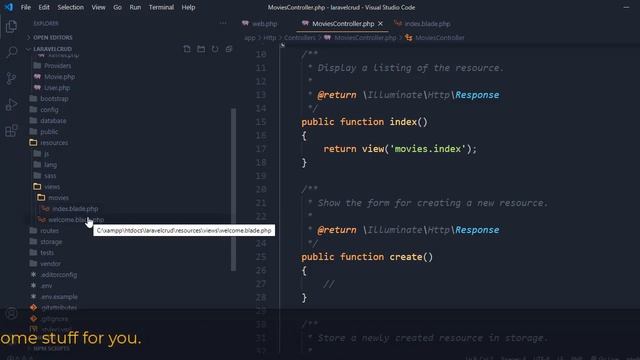Viewport: 640px width, 360px height.
Task: Open the Selection menu
Action: pos(71,7)
